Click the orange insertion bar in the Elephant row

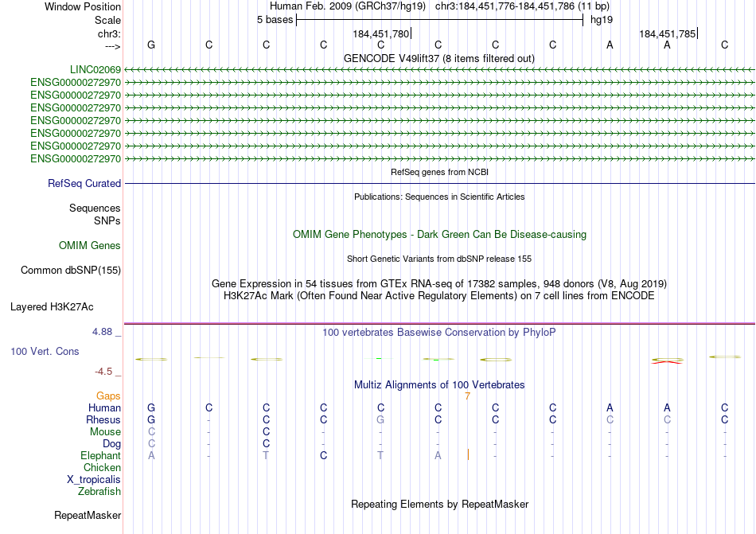click(468, 454)
